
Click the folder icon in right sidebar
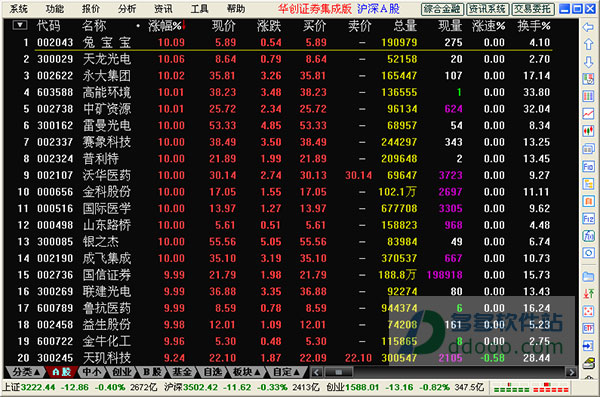588,276
